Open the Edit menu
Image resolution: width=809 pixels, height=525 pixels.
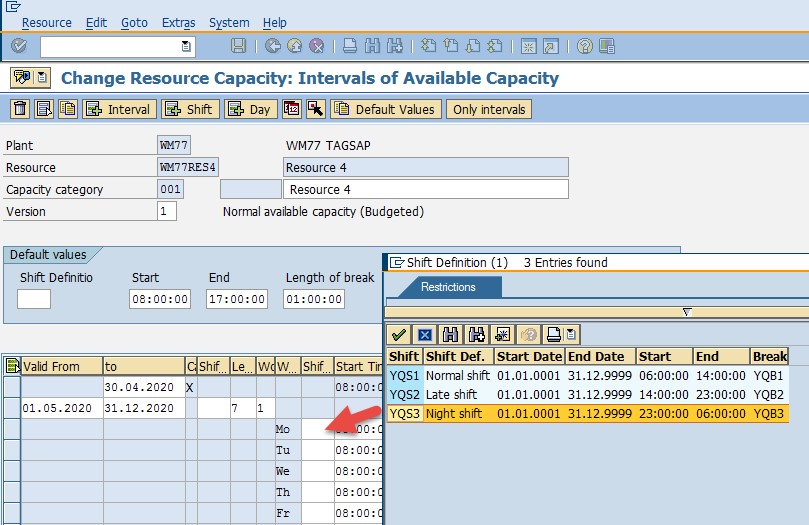coord(96,23)
